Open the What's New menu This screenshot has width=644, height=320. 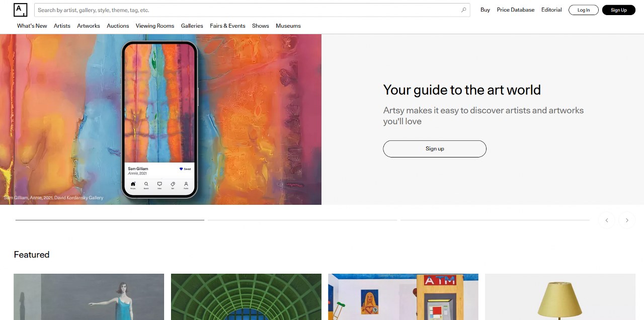(x=32, y=26)
